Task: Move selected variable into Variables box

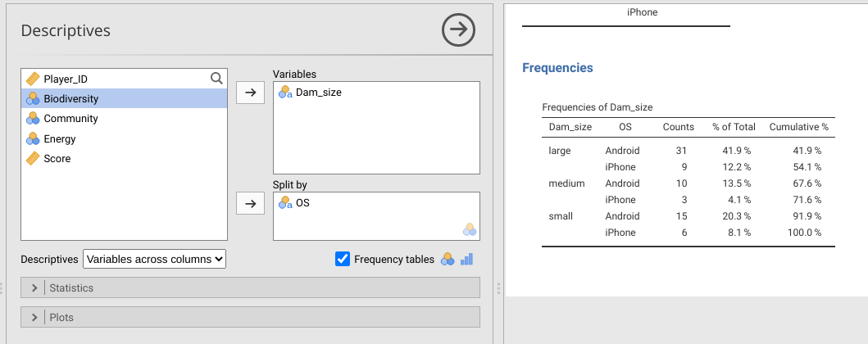Action: tap(251, 93)
